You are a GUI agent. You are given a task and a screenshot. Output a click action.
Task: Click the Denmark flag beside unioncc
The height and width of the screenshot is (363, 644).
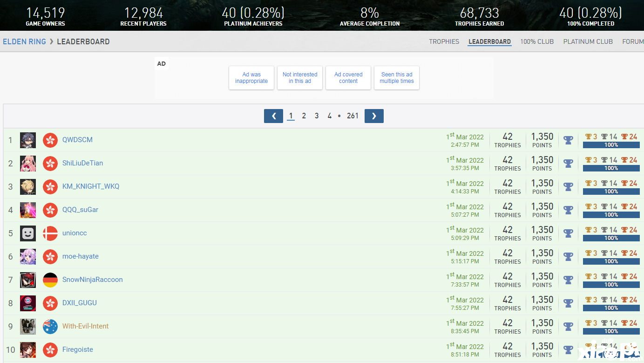(x=50, y=233)
